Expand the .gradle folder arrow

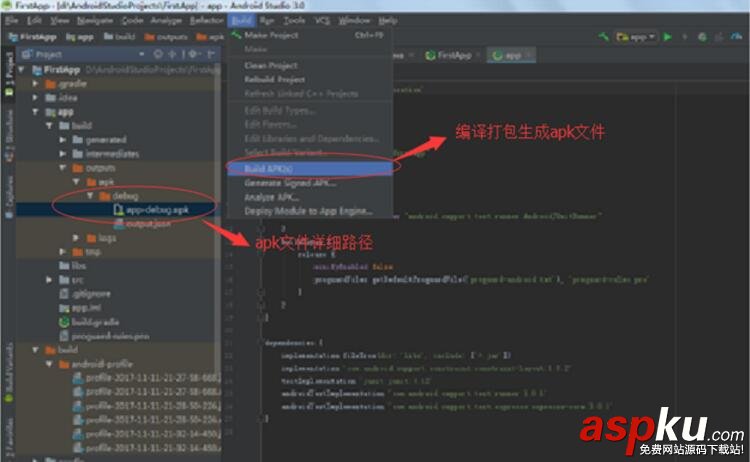(x=35, y=84)
